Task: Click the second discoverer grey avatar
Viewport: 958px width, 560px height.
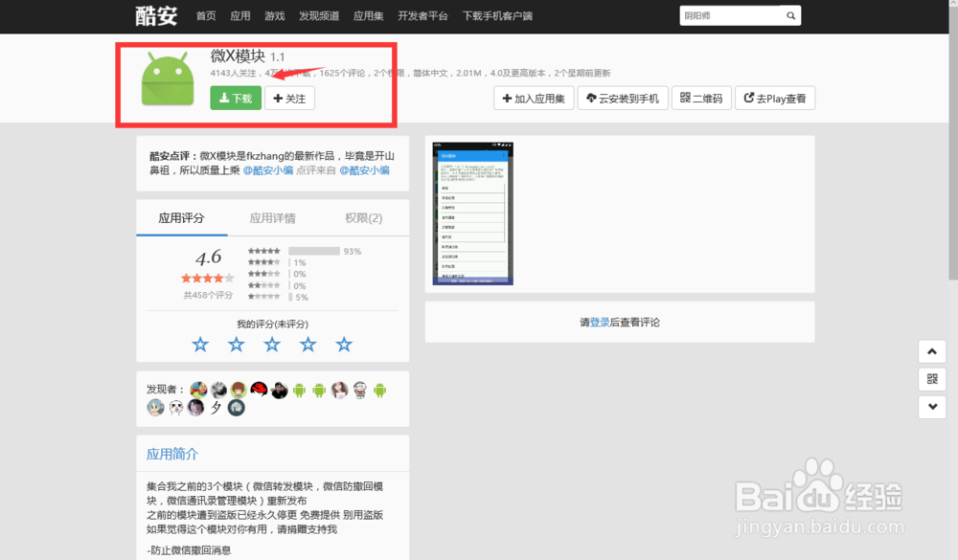Action: pyautogui.click(x=218, y=390)
